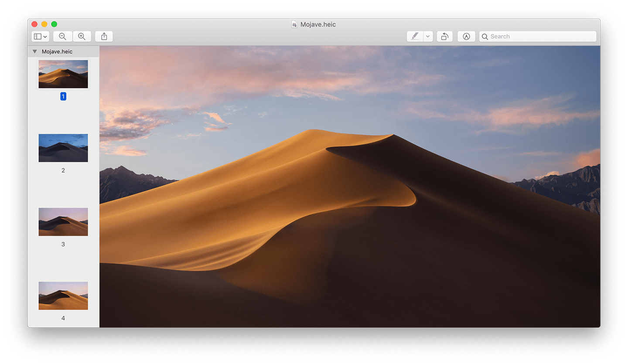Select the Highlight pen tool
Image resolution: width=628 pixels, height=364 pixels.
tap(415, 37)
